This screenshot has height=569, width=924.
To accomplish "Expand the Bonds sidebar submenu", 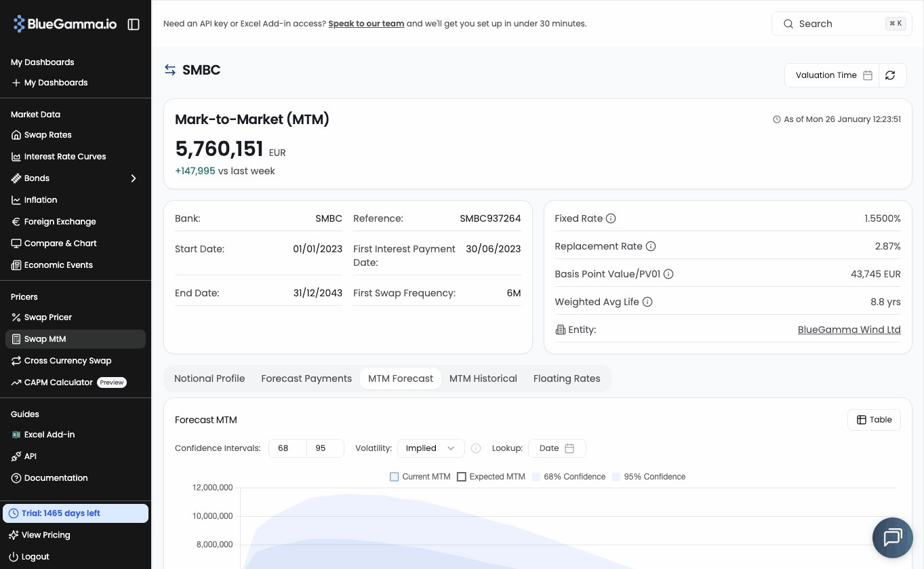I will pos(134,178).
